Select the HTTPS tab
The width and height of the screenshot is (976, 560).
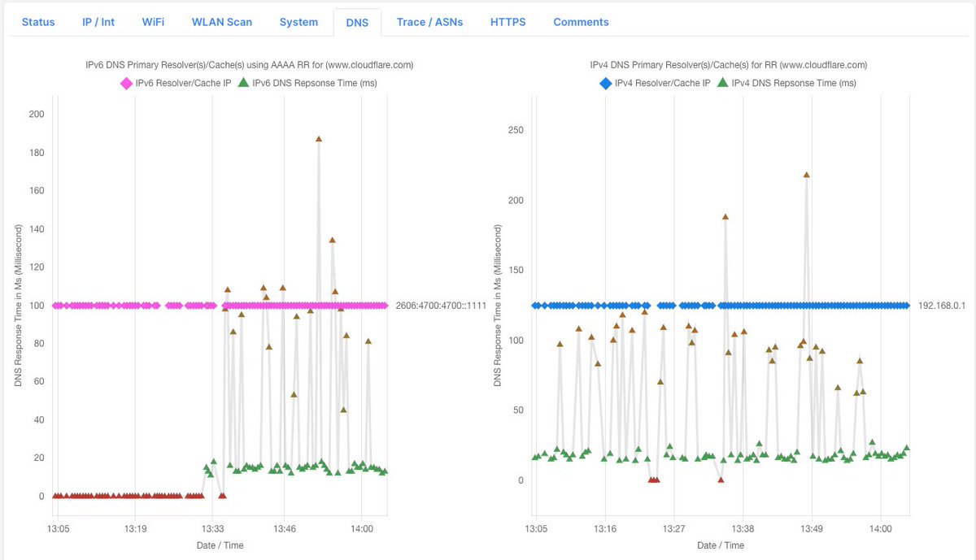click(507, 22)
